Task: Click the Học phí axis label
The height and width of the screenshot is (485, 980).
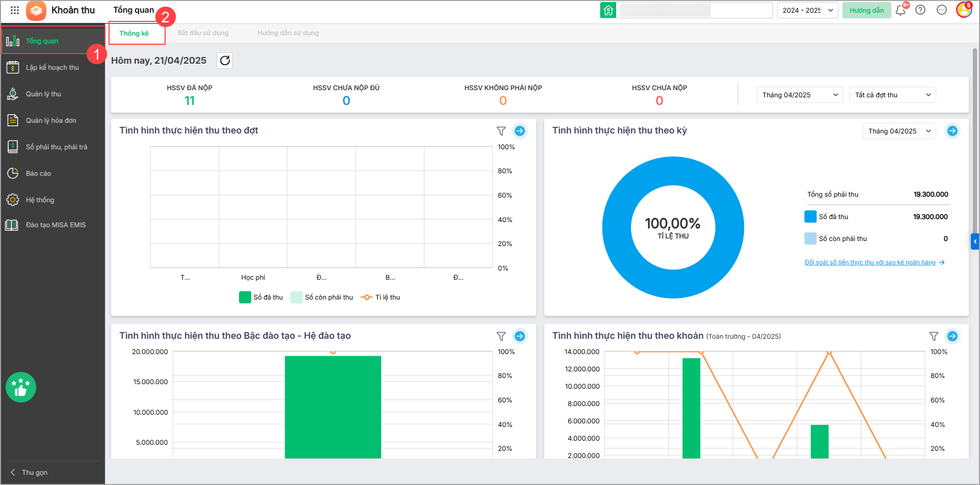Action: point(253,277)
